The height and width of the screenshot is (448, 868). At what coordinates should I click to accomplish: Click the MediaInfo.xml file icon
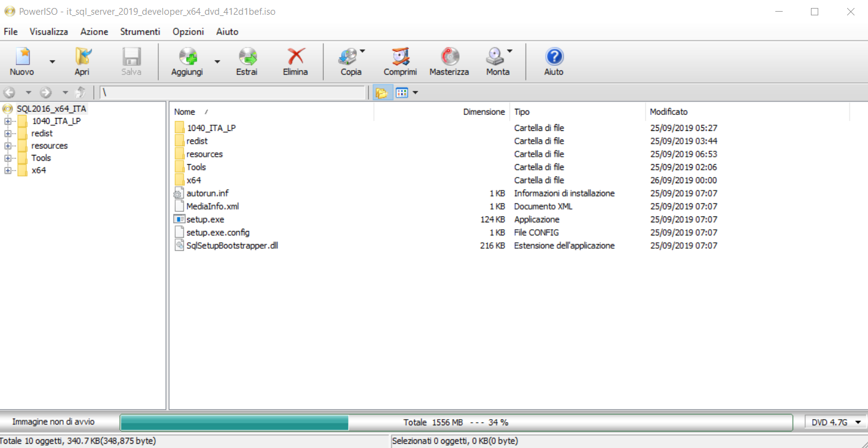coord(179,206)
